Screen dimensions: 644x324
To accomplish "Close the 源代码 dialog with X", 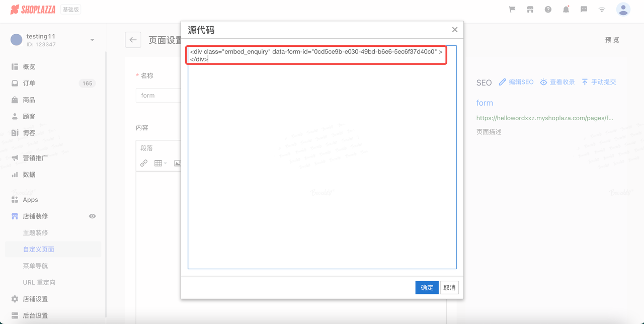I will tap(455, 30).
